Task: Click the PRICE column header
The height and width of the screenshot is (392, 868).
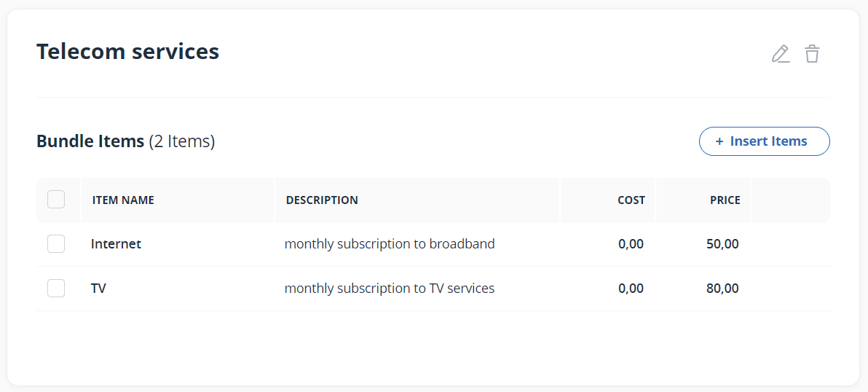Action: pyautogui.click(x=725, y=200)
